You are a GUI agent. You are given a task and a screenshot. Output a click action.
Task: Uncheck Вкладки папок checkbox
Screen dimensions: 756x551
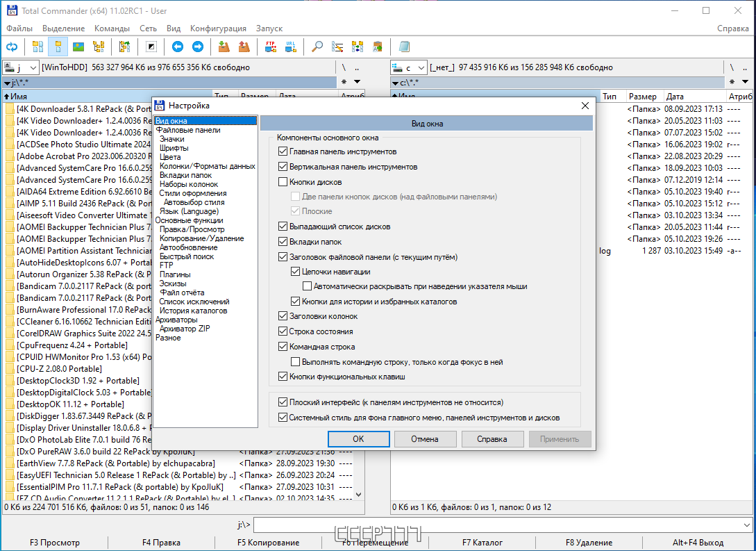pyautogui.click(x=283, y=242)
